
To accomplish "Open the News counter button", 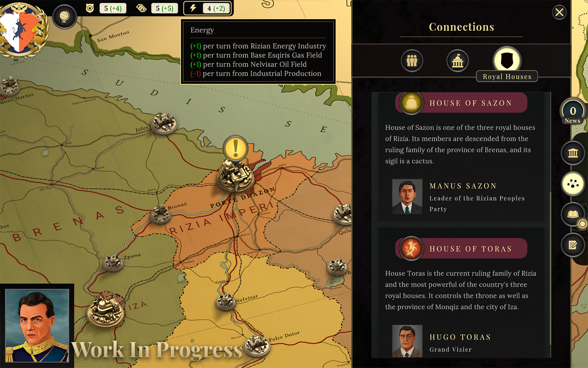I will pyautogui.click(x=573, y=111).
